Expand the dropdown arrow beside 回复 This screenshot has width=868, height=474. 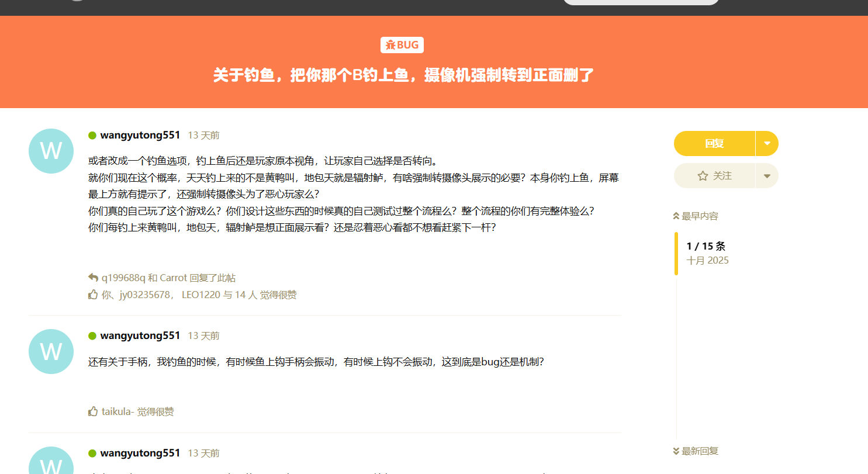point(767,144)
